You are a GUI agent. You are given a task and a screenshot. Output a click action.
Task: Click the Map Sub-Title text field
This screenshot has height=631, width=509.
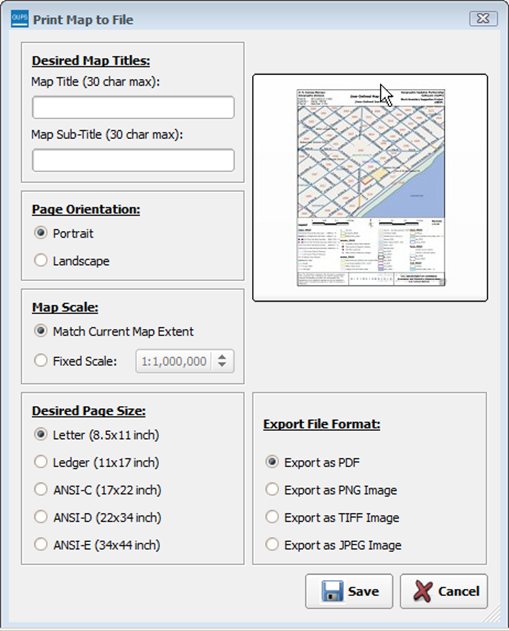pyautogui.click(x=133, y=160)
